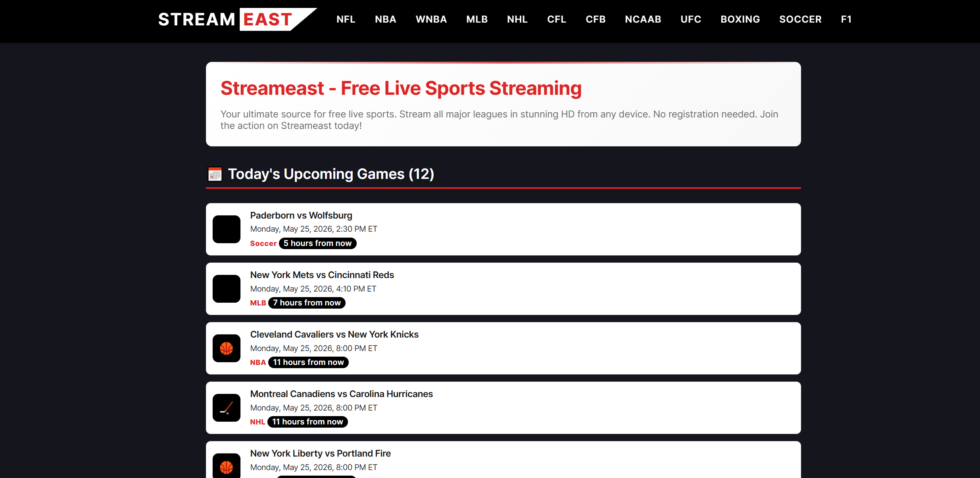Click the basketball icon for Cavaliers vs Knicks
980x478 pixels.
pyautogui.click(x=227, y=348)
